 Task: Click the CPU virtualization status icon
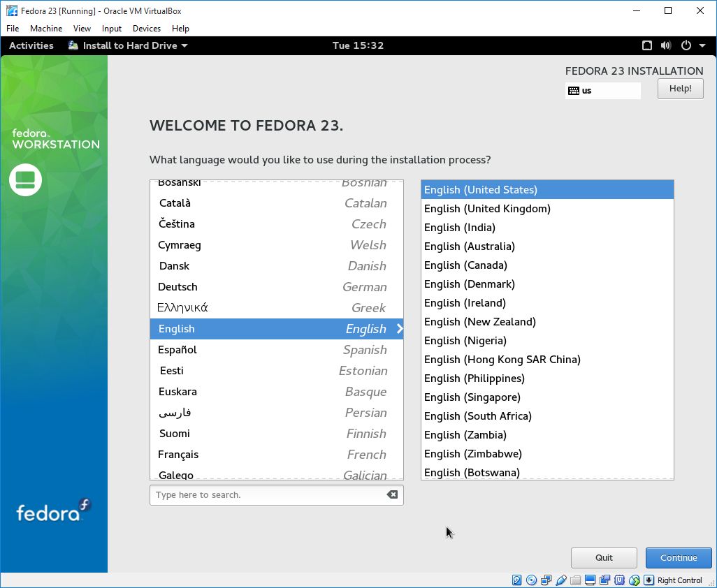(x=619, y=580)
